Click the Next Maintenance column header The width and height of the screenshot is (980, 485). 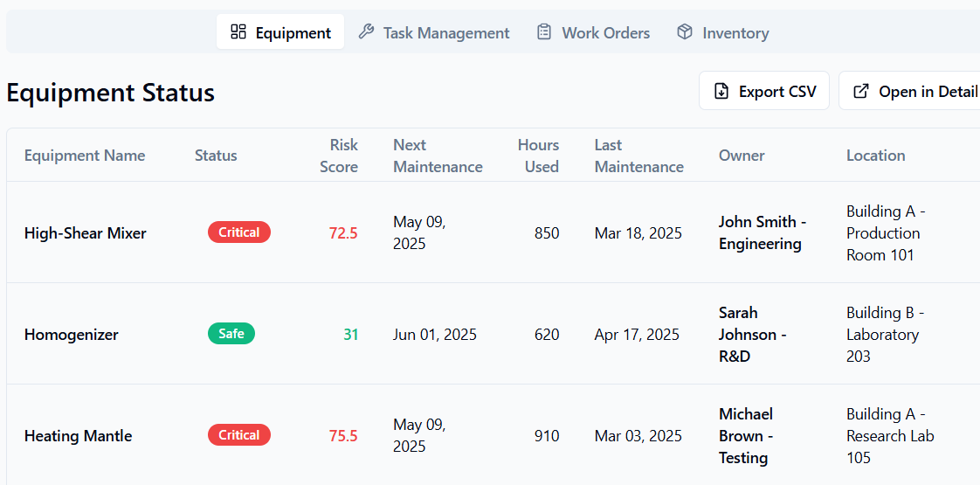438,156
